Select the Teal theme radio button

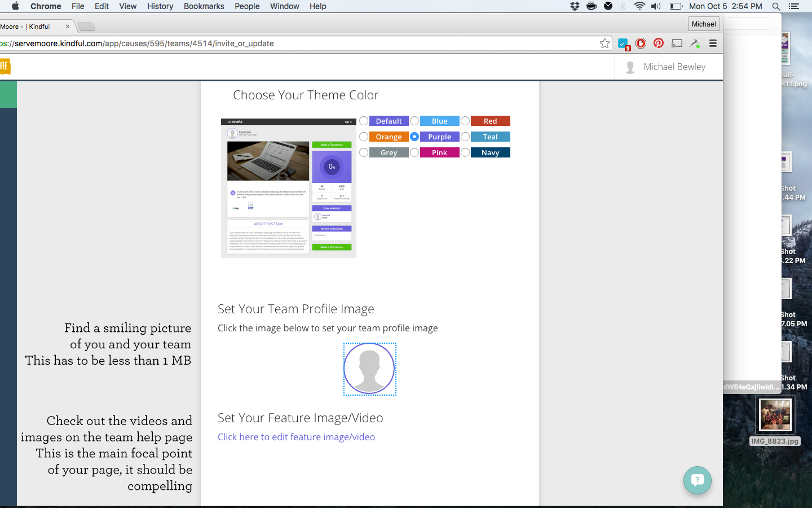[x=465, y=137]
